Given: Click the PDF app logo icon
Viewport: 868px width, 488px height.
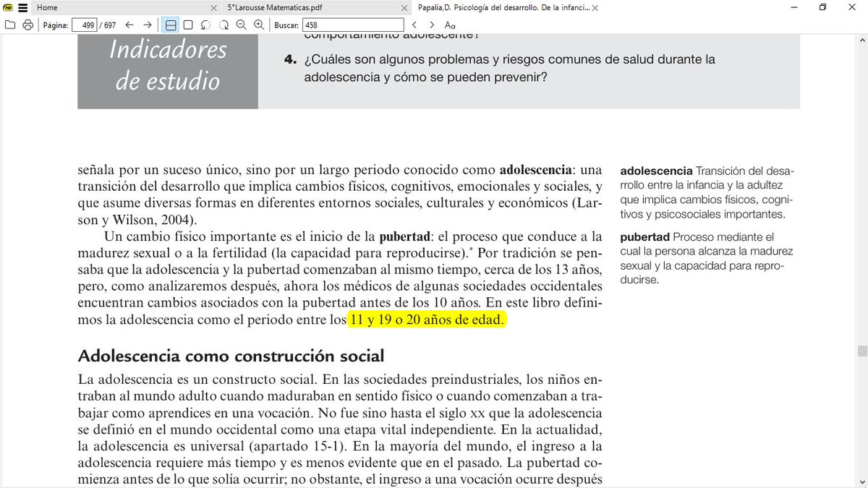Looking at the screenshot, I should 7,8.
